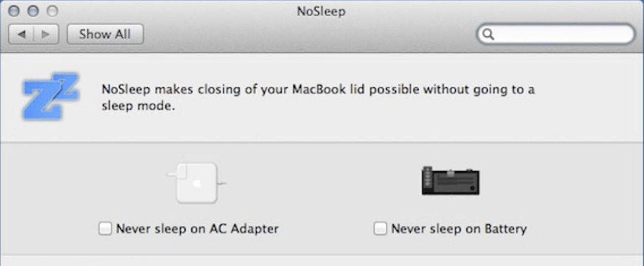Click the "Never sleep on Battery" label text
Image resolution: width=644 pixels, height=266 pixels.
[x=459, y=229]
